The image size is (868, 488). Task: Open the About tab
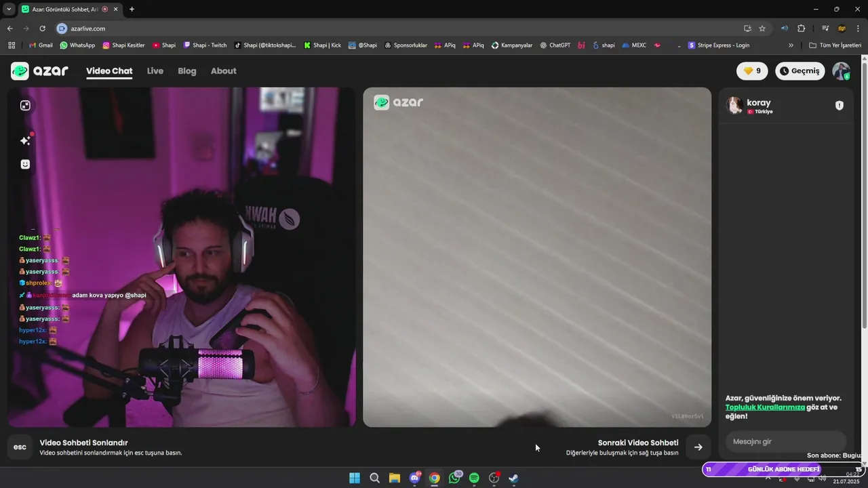click(x=223, y=71)
